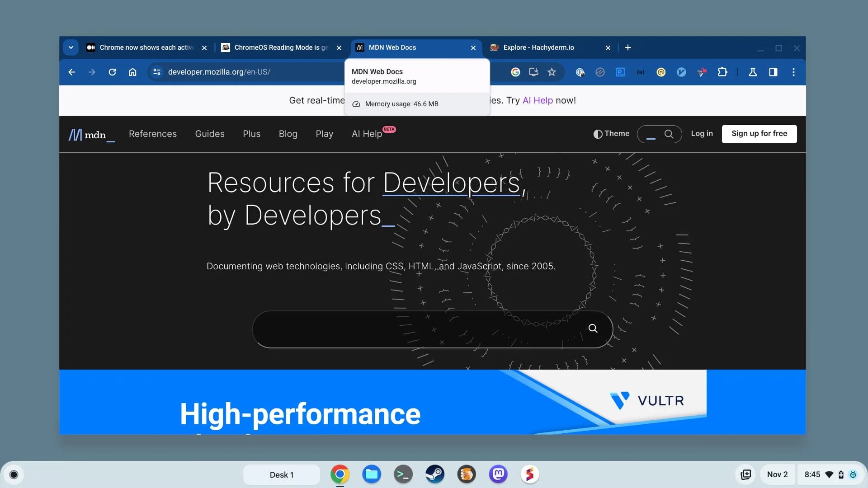This screenshot has width=868, height=488.
Task: Switch to the Explore - Hachyderm.io tab
Action: click(x=538, y=47)
